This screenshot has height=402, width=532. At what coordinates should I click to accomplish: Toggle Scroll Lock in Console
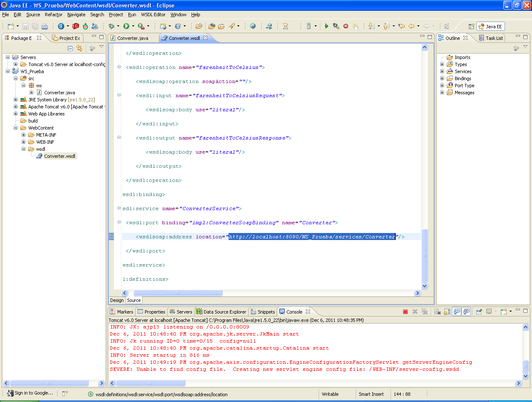pyautogui.click(x=447, y=311)
